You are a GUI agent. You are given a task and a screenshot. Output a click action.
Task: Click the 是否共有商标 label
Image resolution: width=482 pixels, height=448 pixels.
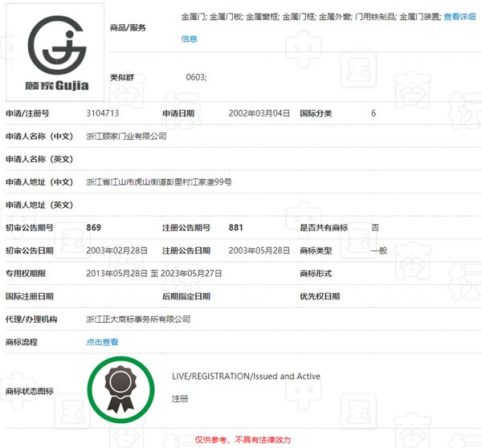click(x=324, y=227)
